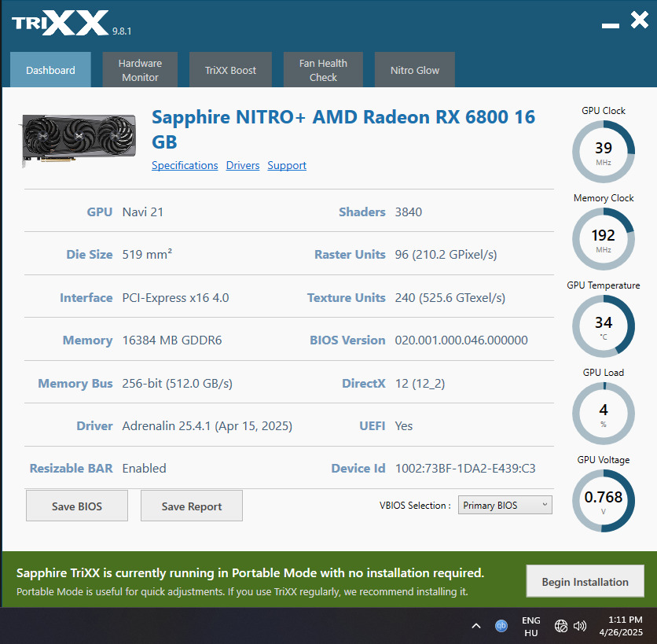Click the GPU Voltage gauge
The image size is (657, 644).
click(x=604, y=501)
